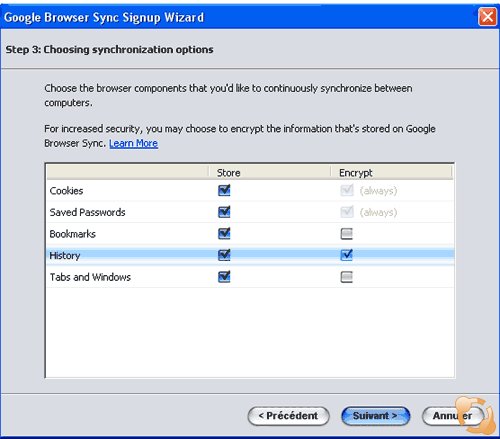500x439 pixels.
Task: Disable Encrypt checkbox for History
Action: 347,255
